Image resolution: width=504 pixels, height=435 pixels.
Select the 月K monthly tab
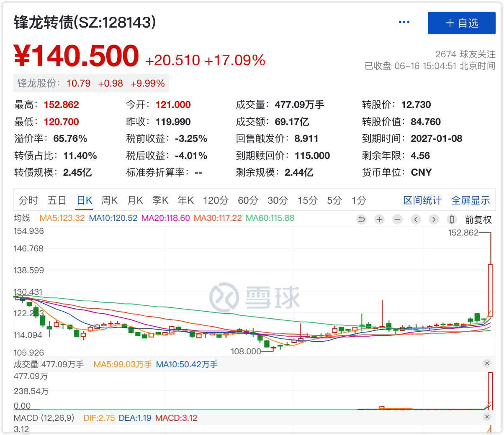[x=135, y=200]
